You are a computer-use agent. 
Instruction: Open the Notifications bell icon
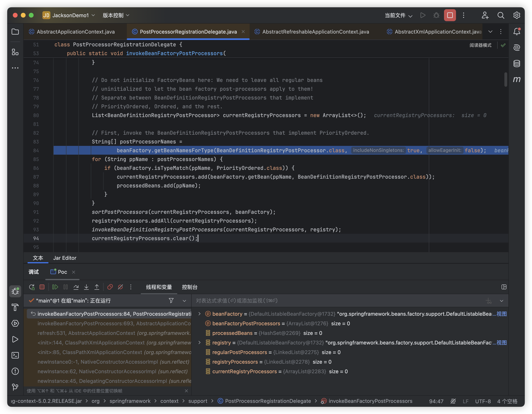tap(517, 32)
